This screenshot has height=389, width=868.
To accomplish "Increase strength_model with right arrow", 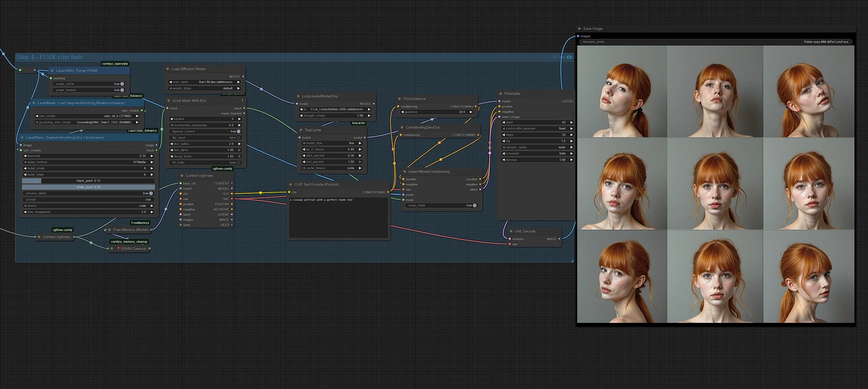I will (x=369, y=115).
